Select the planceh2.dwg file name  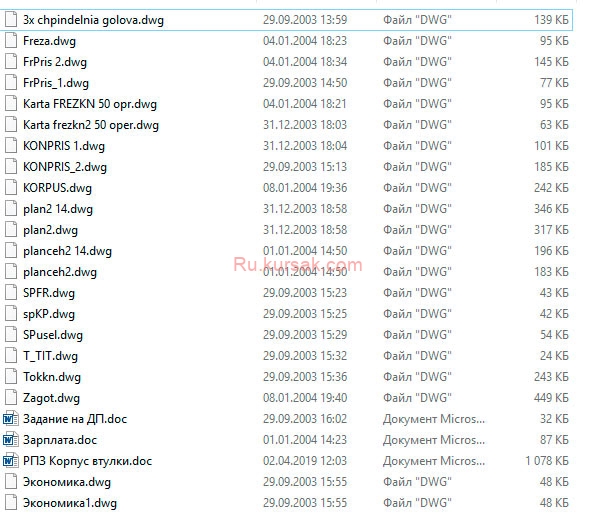(x=60, y=272)
